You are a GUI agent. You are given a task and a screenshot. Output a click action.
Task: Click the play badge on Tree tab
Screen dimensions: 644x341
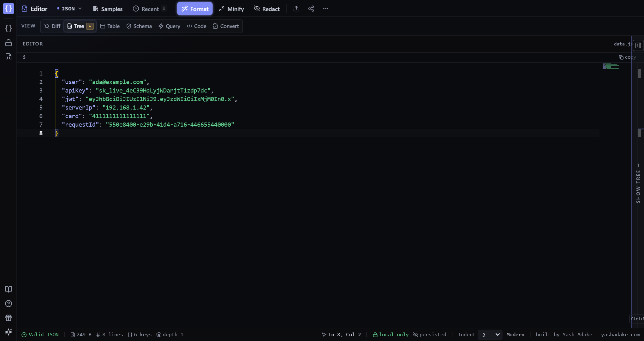coord(90,26)
